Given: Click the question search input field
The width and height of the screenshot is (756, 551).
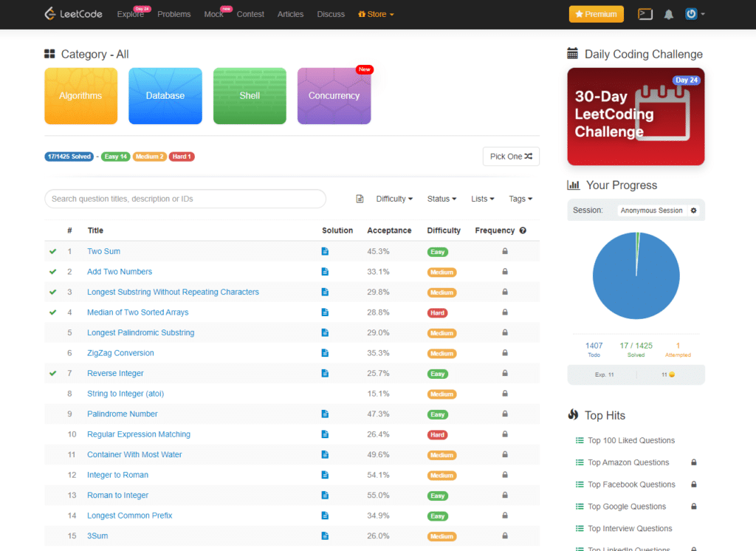Looking at the screenshot, I should [185, 199].
